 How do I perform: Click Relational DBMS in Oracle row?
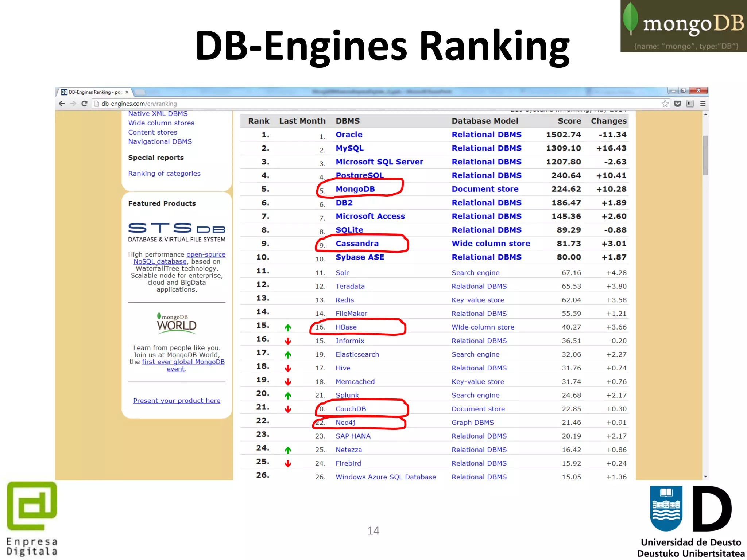pyautogui.click(x=487, y=135)
